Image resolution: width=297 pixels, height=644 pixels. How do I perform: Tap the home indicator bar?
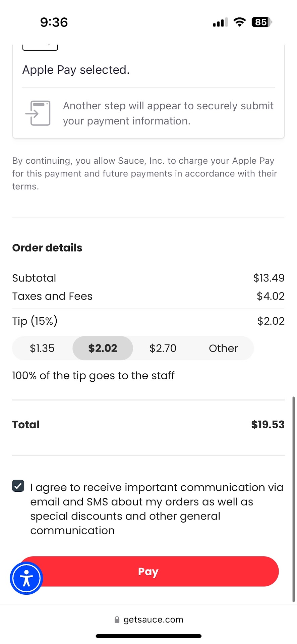pyautogui.click(x=148, y=636)
